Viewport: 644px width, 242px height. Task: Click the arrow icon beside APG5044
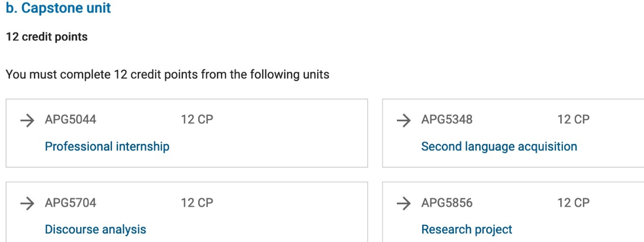click(x=27, y=120)
